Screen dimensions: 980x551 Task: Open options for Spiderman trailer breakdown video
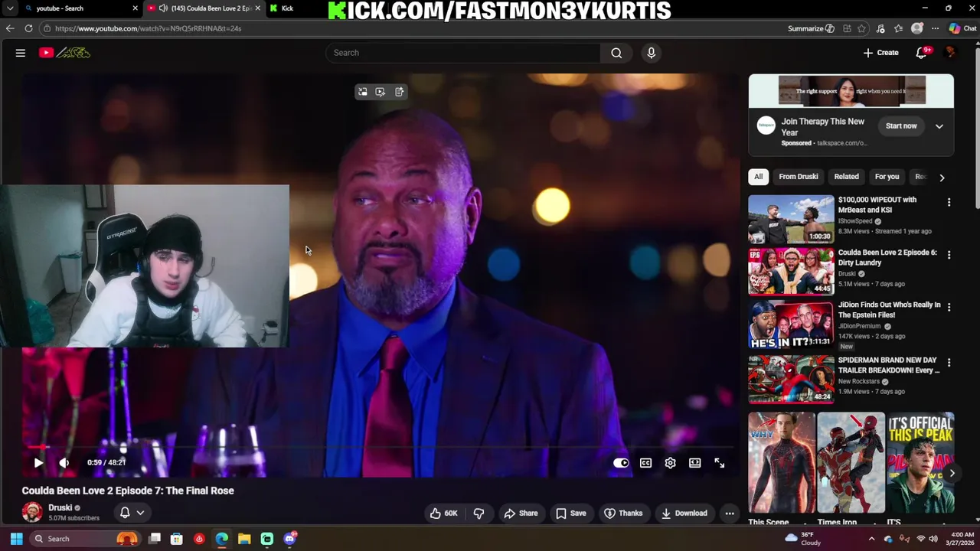tap(949, 363)
